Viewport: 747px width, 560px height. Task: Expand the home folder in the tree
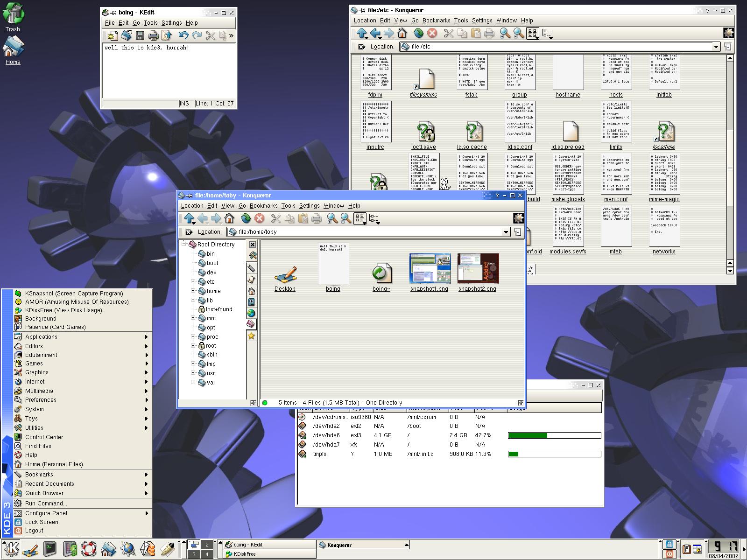(193, 291)
